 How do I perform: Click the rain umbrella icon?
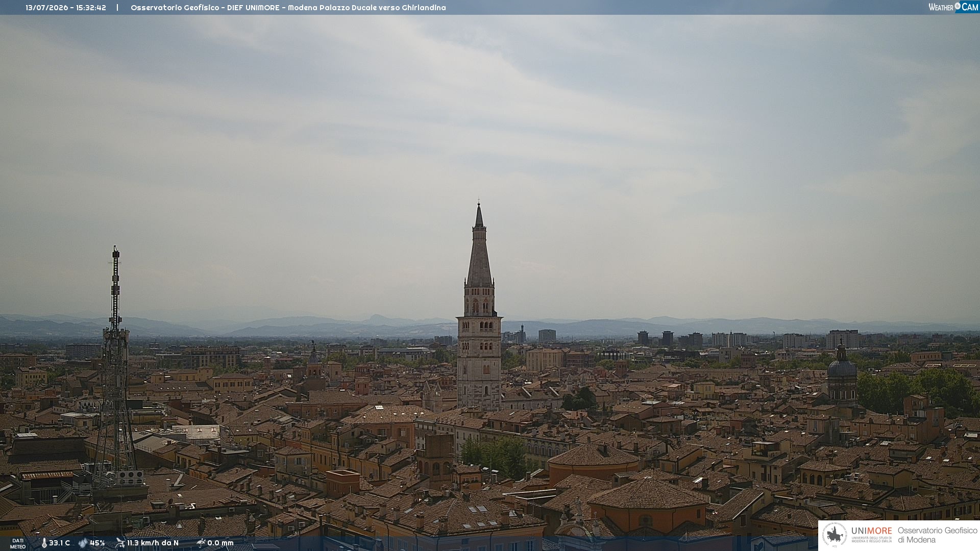click(201, 543)
